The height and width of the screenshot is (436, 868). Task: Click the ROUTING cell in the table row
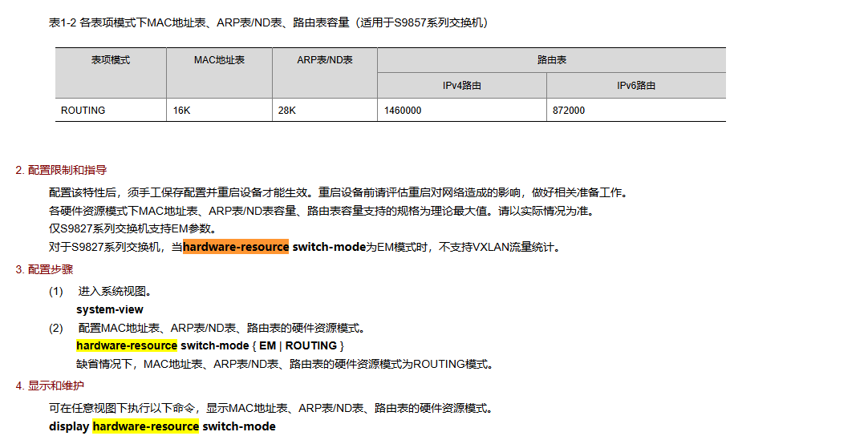[83, 111]
